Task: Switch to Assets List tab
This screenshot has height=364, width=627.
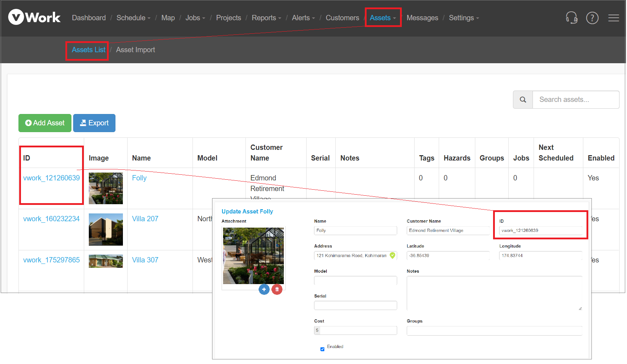Action: (x=88, y=50)
